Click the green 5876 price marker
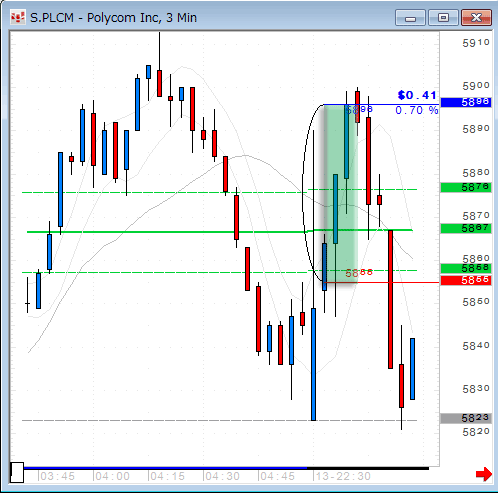This screenshot has height=493, width=498. (466, 187)
